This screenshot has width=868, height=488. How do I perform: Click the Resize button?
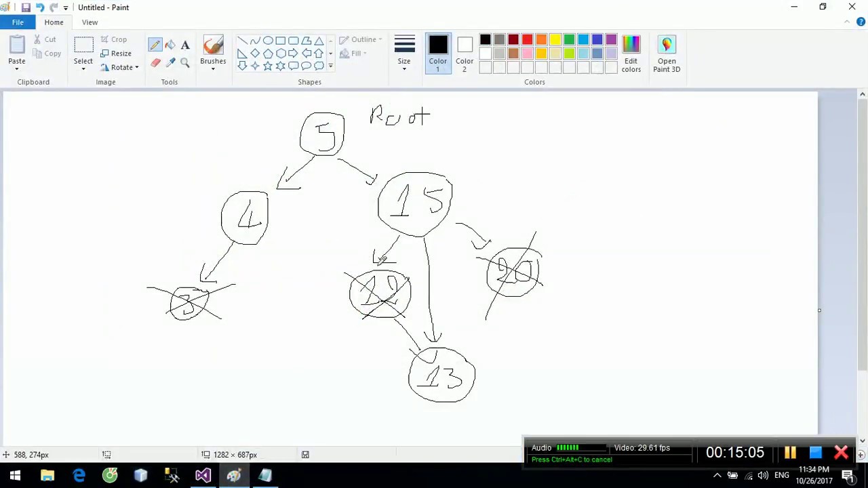[x=116, y=54]
